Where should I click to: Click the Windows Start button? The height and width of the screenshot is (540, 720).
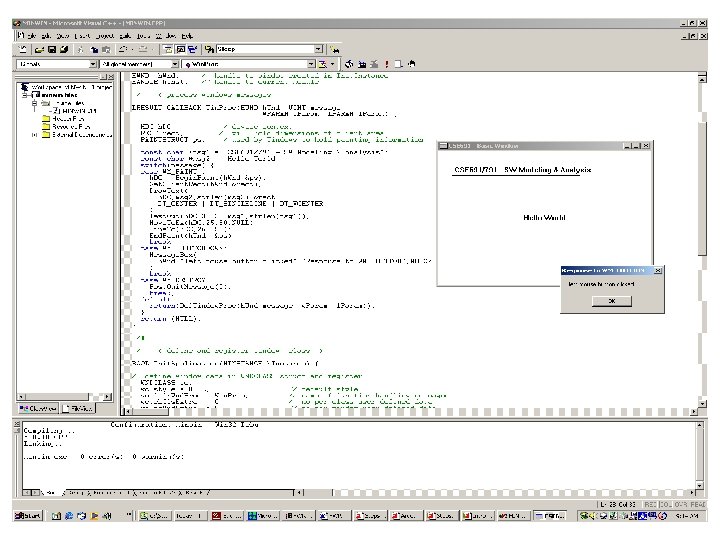[28, 516]
